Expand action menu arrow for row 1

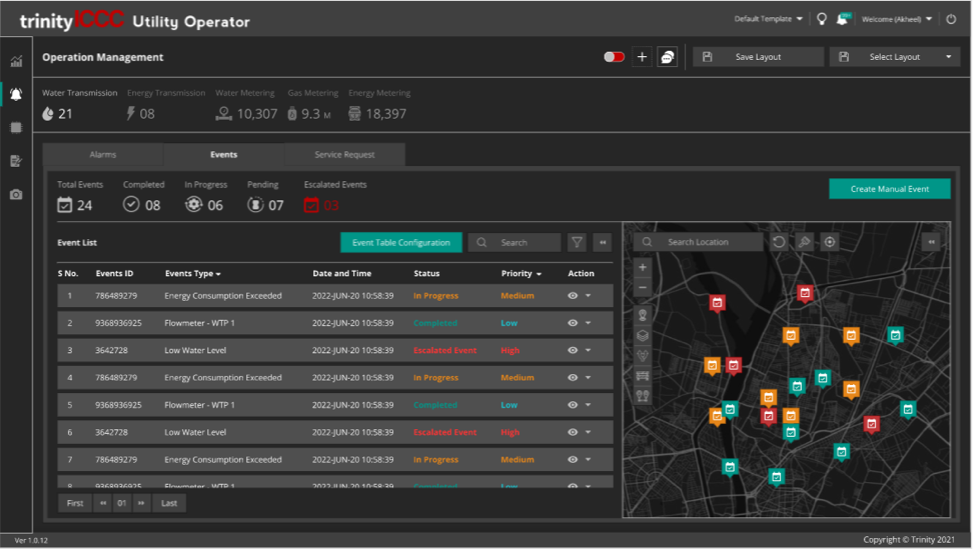[588, 296]
